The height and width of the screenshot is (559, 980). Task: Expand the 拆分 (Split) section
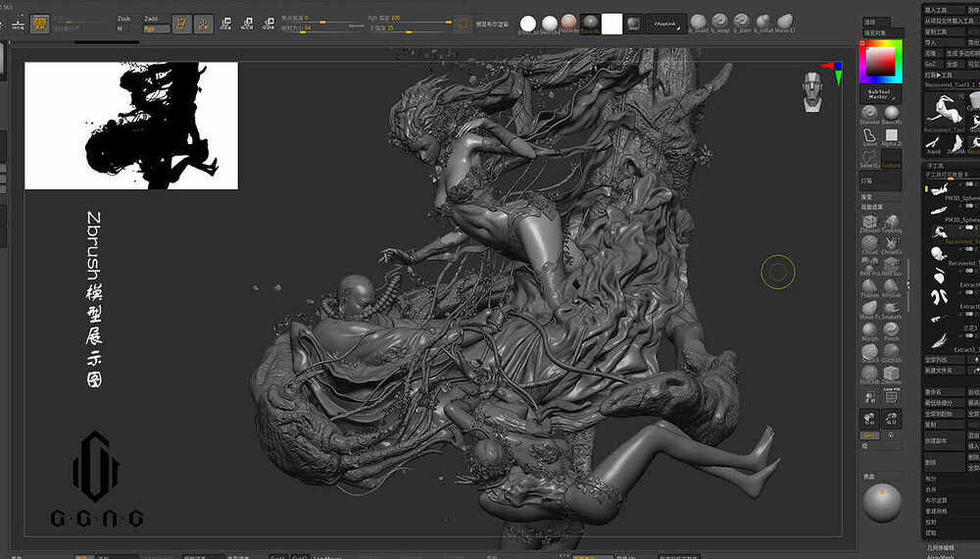(931, 479)
